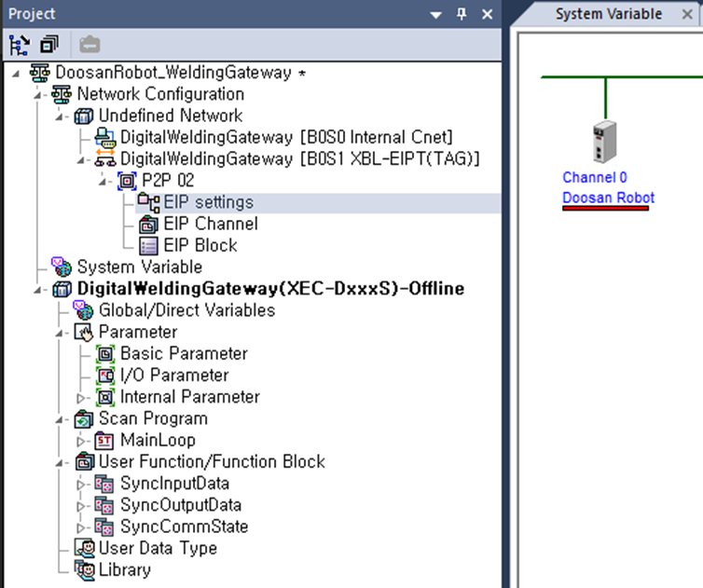Click the Library icon in the tree
Screen dimensions: 703x588
tap(85, 569)
